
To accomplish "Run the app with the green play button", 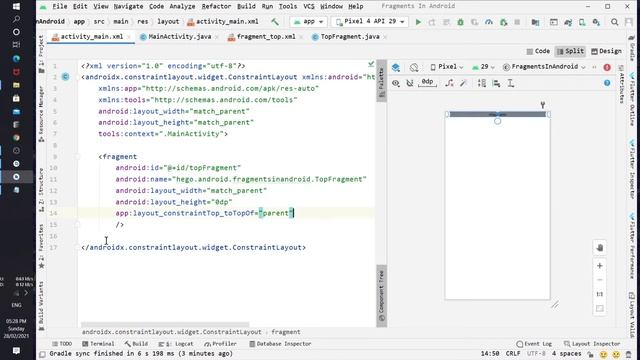I will 418,22.
